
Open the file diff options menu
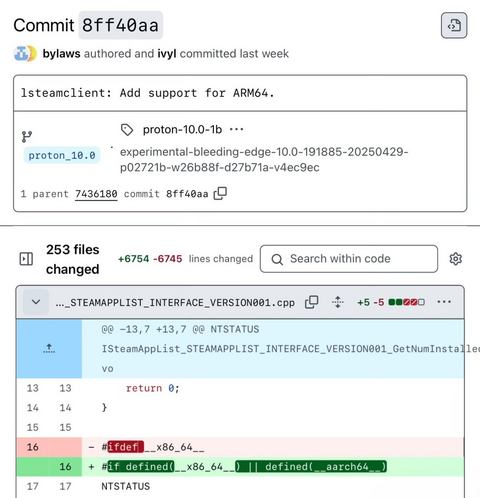pos(444,302)
